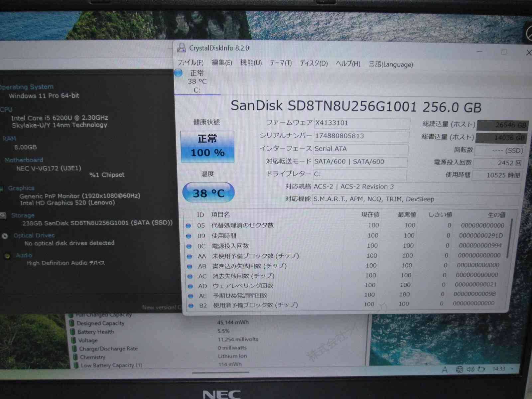Select the C: drive blue status orb
The image size is (532, 399).
179,73
